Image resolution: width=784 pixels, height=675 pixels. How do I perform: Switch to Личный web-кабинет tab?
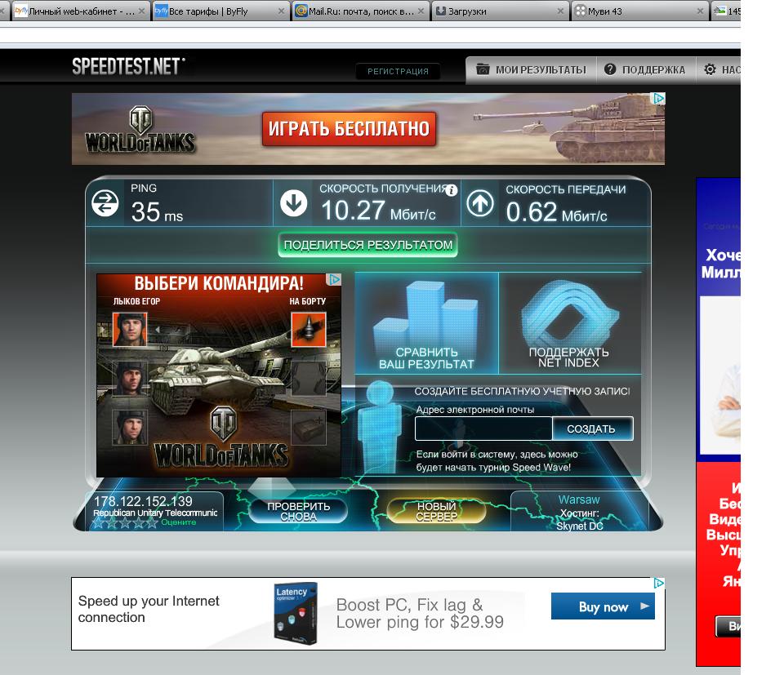80,11
